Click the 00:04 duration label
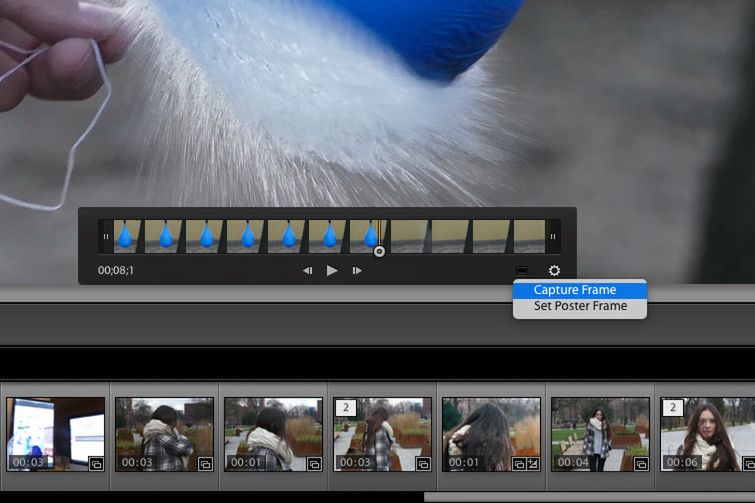This screenshot has width=755, height=503. click(x=573, y=463)
